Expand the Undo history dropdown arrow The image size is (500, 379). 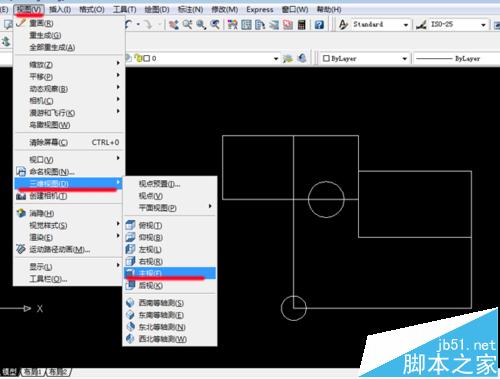click(x=138, y=24)
